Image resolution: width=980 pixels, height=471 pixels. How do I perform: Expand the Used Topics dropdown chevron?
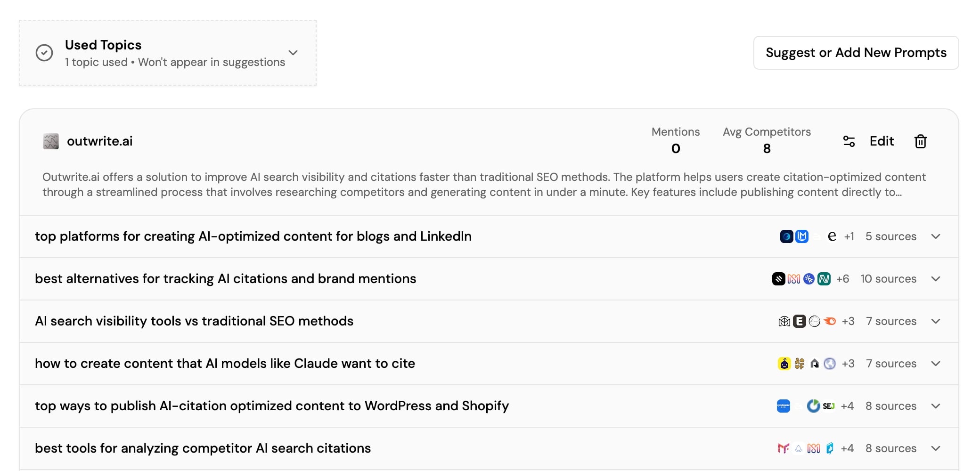[293, 53]
